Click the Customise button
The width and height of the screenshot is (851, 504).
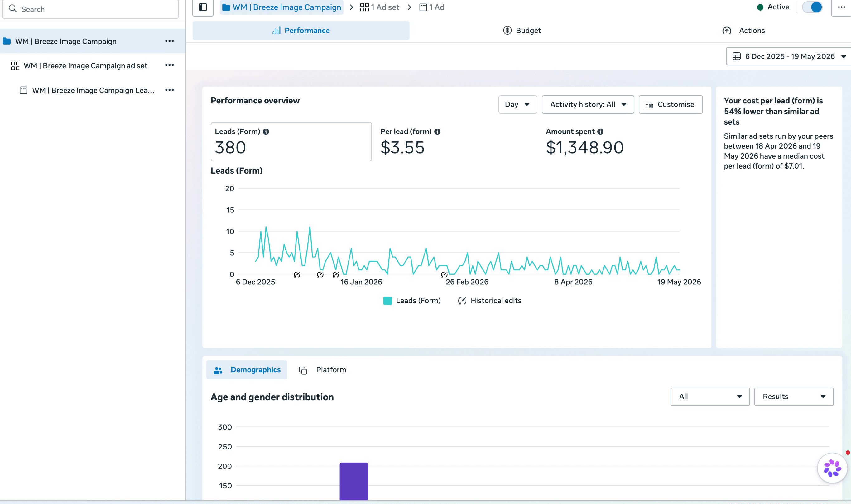(671, 104)
